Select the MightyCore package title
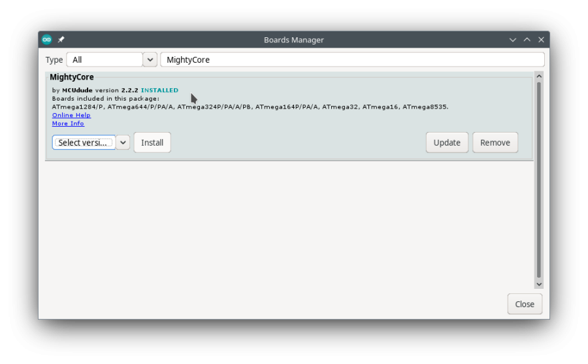Image resolution: width=588 pixels, height=364 pixels. 72,77
